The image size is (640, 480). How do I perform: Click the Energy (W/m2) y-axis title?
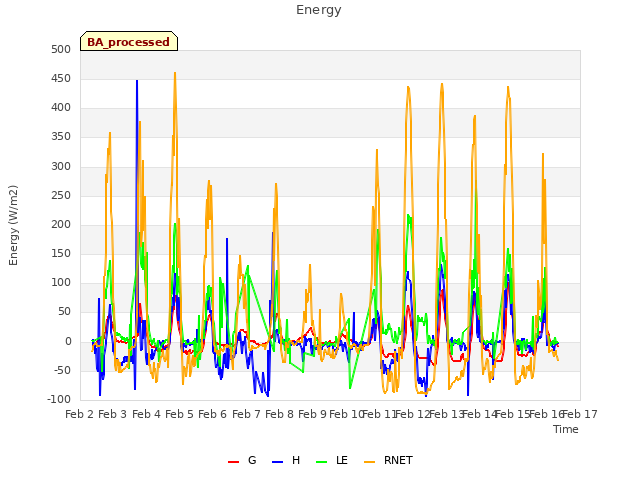[13, 225]
